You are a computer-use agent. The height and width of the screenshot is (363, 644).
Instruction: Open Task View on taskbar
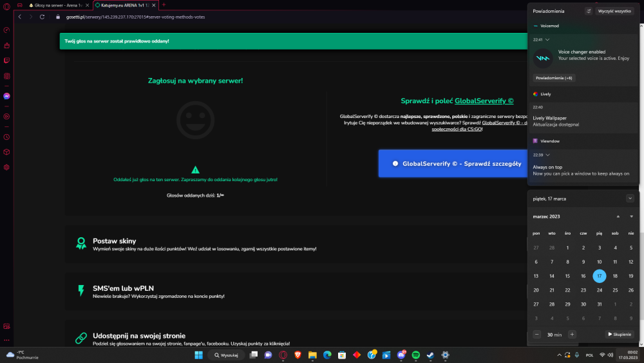pos(253,355)
